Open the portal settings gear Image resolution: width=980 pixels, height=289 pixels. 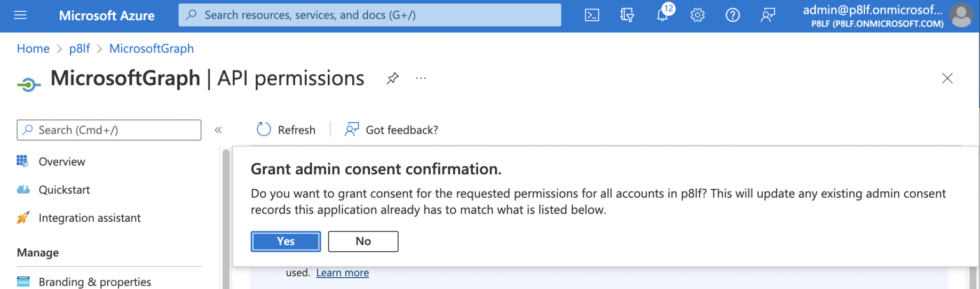pyautogui.click(x=698, y=15)
